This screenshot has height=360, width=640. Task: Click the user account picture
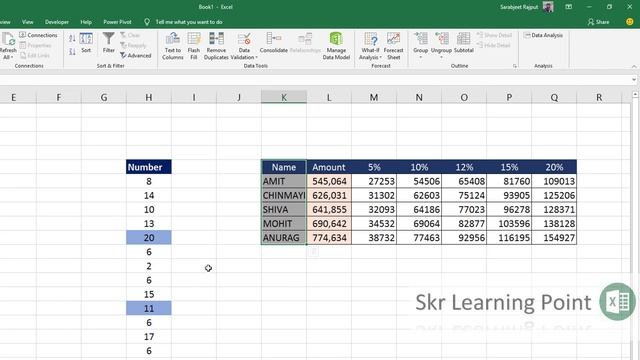click(x=548, y=7)
